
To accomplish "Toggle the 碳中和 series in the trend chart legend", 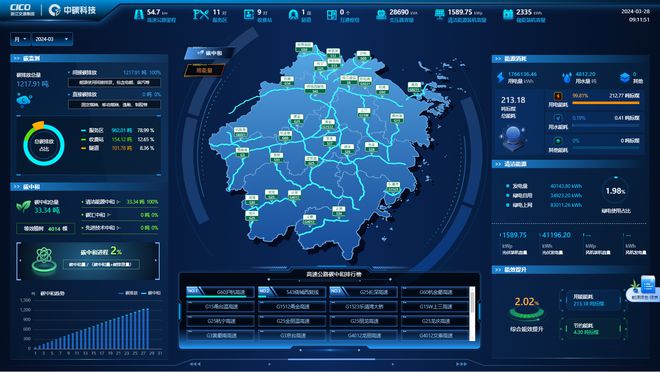I will coord(151,293).
